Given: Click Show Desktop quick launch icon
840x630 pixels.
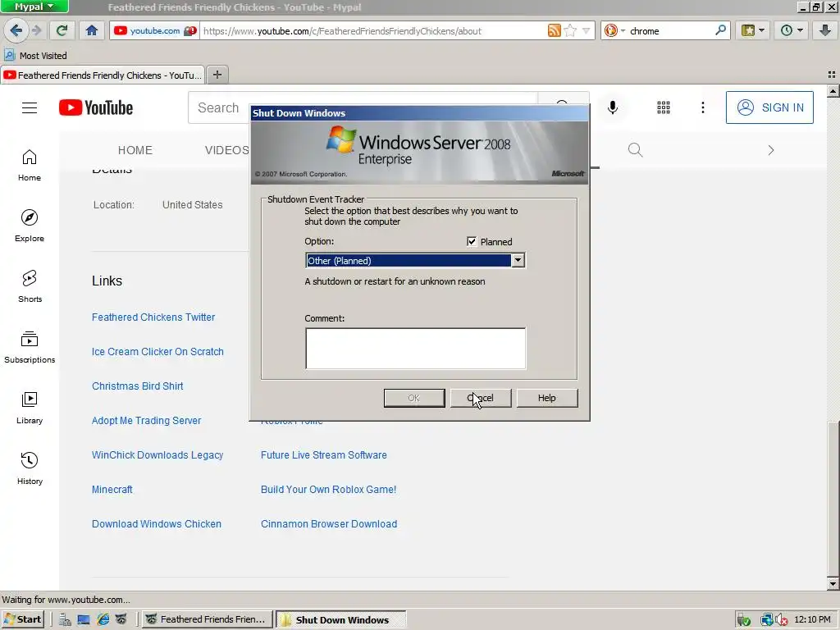Looking at the screenshot, I should [84, 620].
